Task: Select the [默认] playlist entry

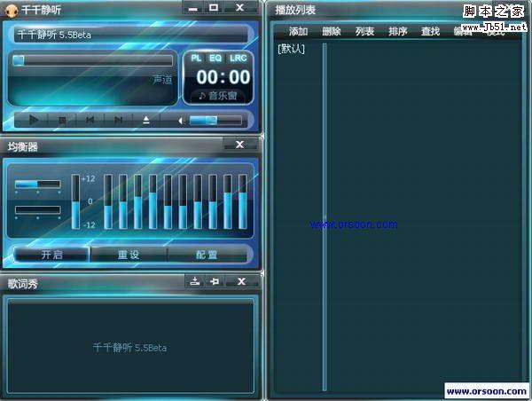Action: (x=291, y=49)
